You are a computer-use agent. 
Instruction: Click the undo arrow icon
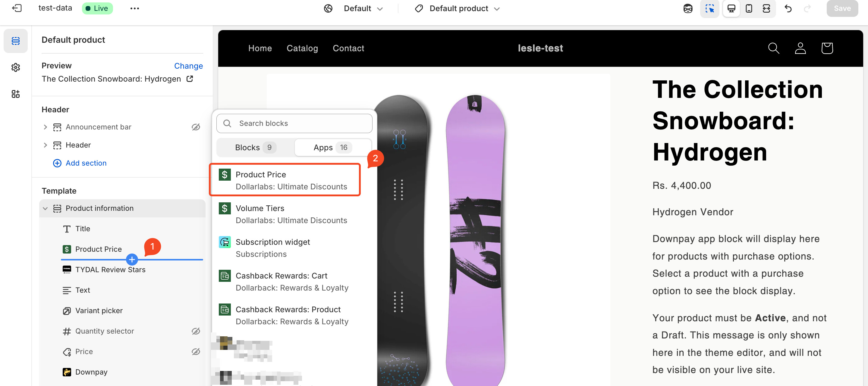click(788, 8)
